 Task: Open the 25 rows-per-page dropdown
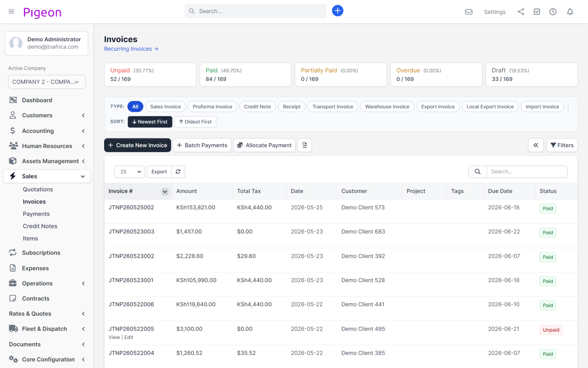(x=129, y=172)
